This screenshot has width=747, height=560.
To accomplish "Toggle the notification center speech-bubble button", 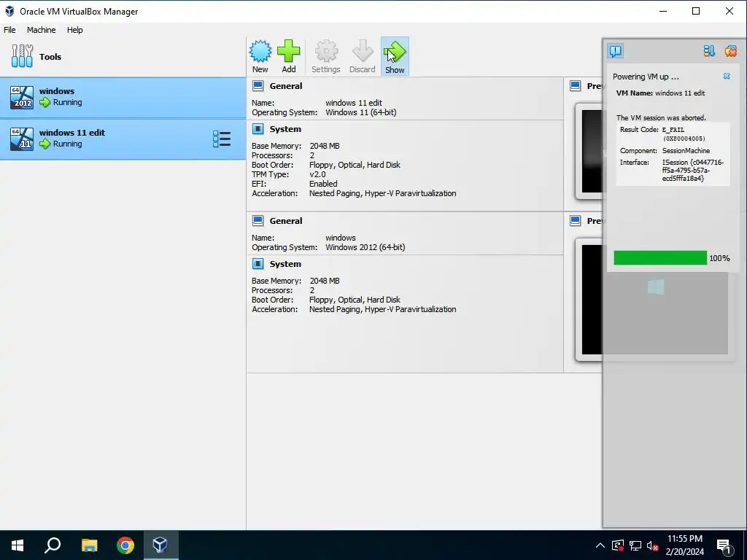I will click(616, 51).
